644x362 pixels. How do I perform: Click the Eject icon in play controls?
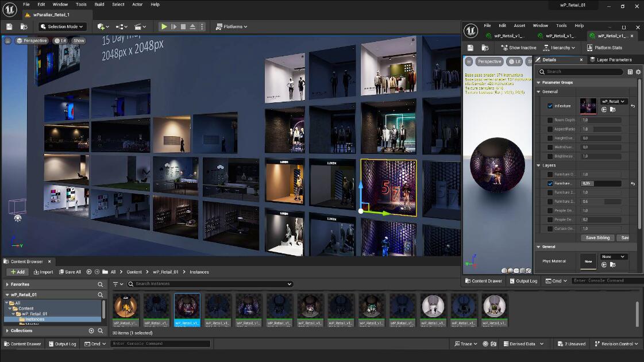click(x=192, y=26)
